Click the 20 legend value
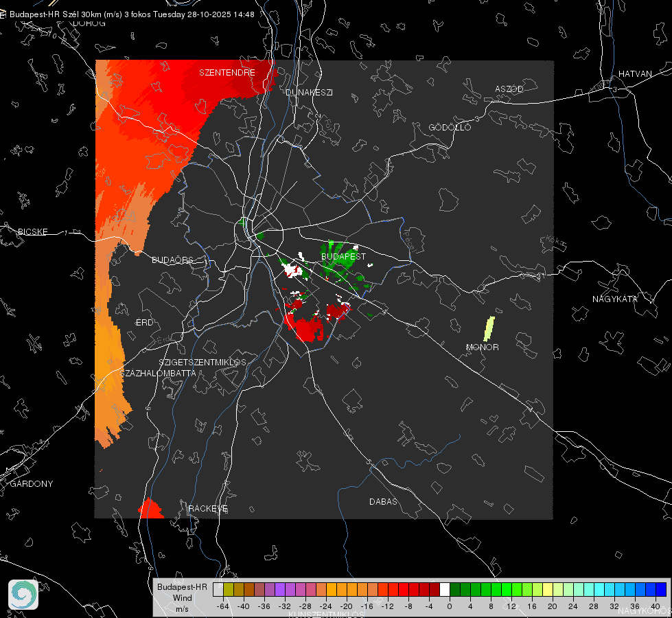The width and height of the screenshot is (672, 618). click(x=552, y=606)
